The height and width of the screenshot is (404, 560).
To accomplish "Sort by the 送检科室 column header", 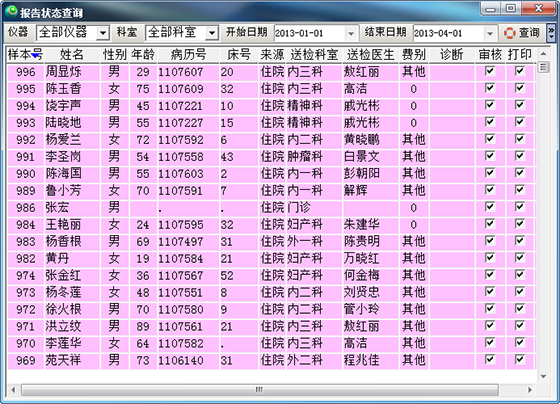I will [314, 55].
